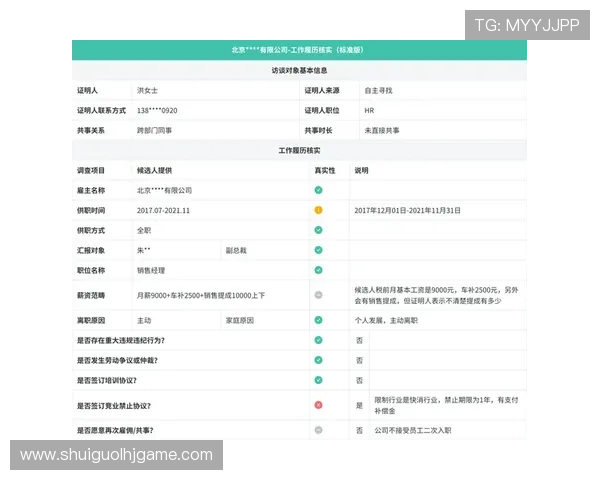Click the 证明人来源 label
Viewport: 600px width, 480px height.
coord(322,90)
